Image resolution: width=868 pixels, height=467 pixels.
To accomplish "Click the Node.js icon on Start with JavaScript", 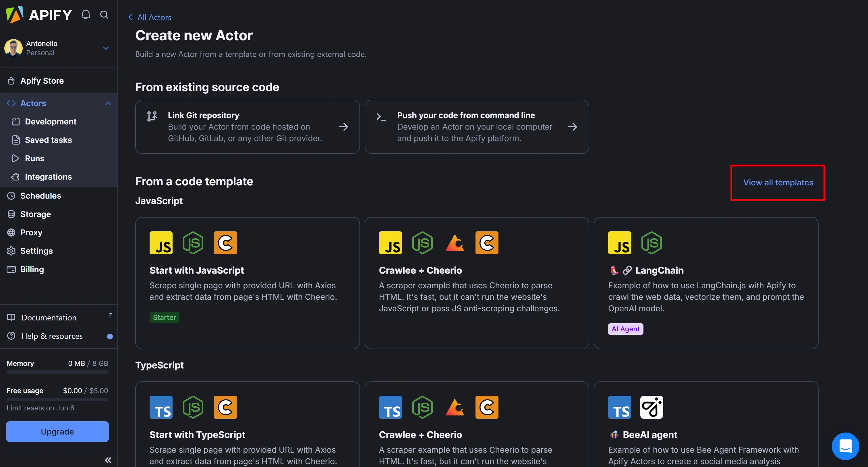I will tap(193, 243).
